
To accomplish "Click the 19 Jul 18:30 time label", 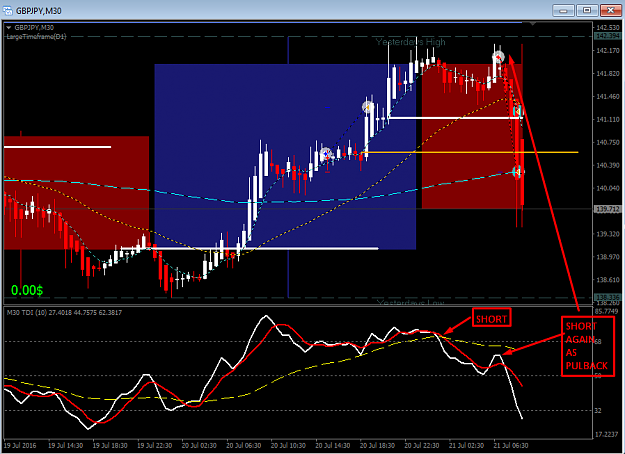I will [110, 445].
